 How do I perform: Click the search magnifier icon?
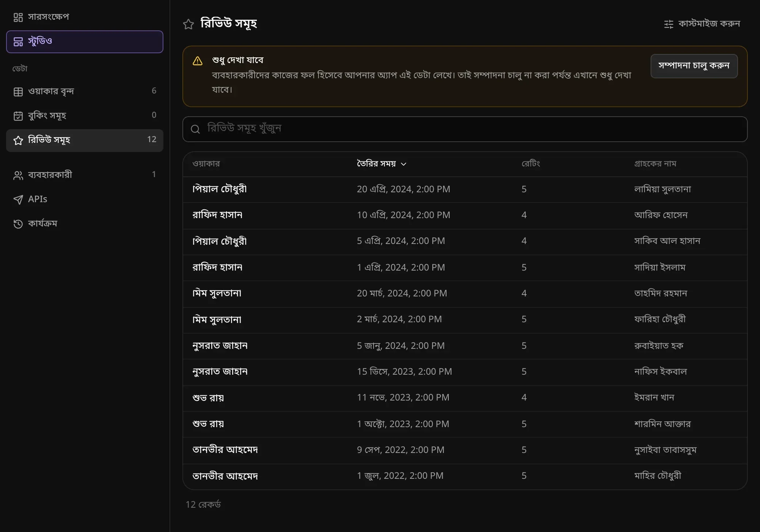[x=195, y=129]
